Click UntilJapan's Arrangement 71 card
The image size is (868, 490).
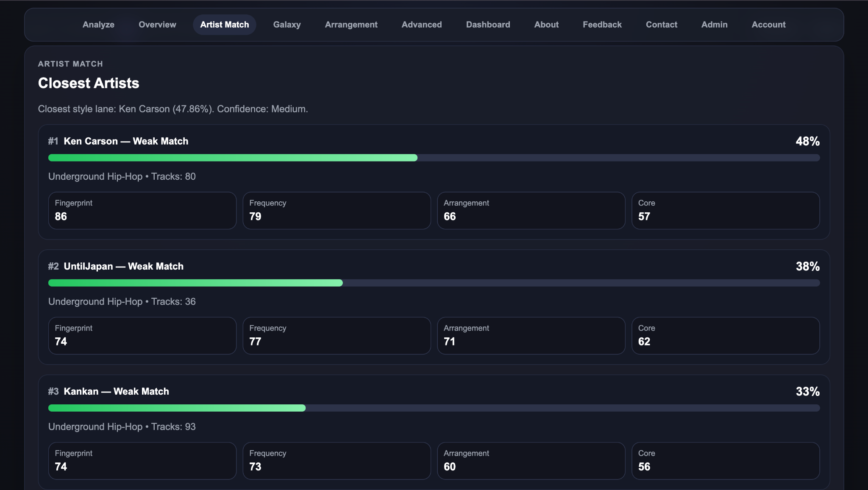pos(531,336)
